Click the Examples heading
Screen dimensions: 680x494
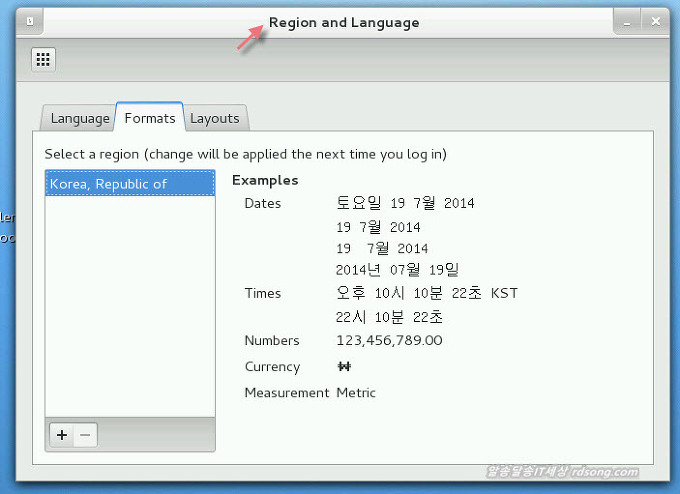tap(265, 181)
